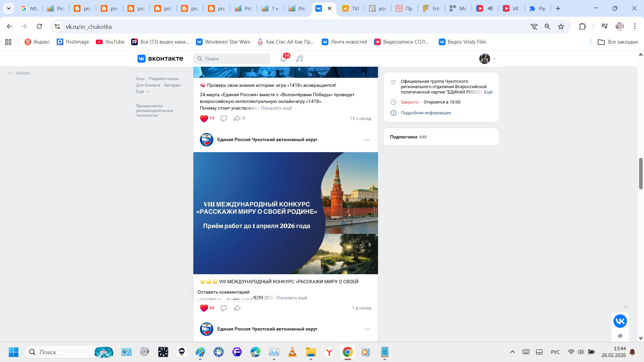The image size is (644, 362).
Task: Open the Лента новостей bookmark
Action: click(344, 42)
